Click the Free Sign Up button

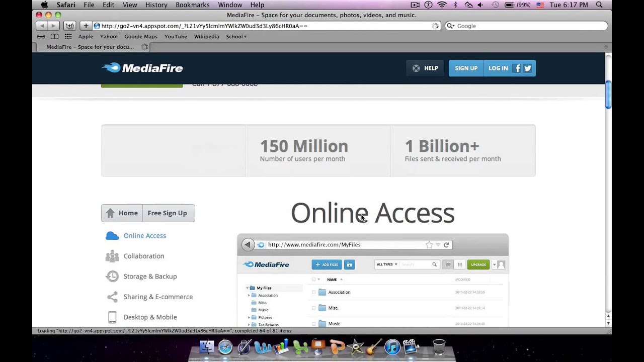click(x=168, y=213)
